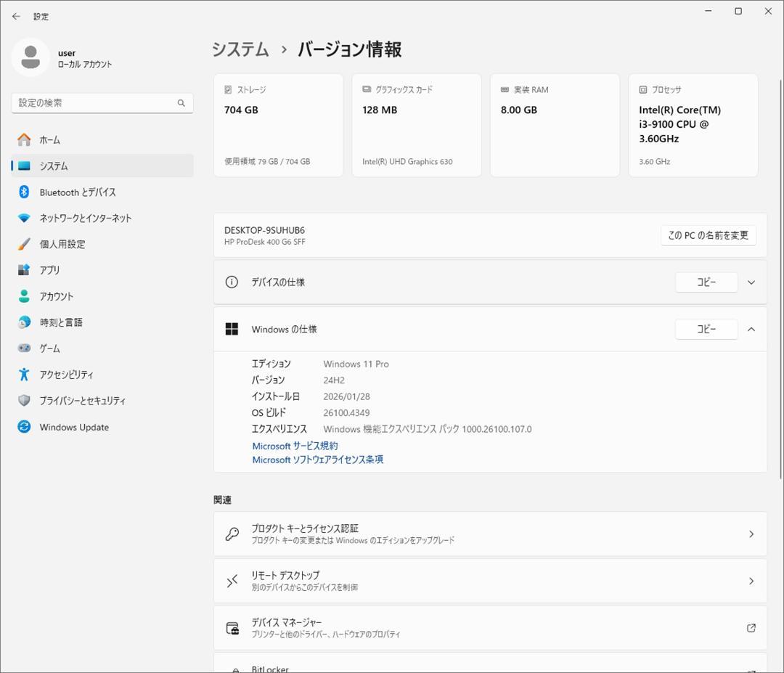Screen dimensions: 784x673
Task: Click the グラフィックス カード 128 MB card
Action: [417, 125]
